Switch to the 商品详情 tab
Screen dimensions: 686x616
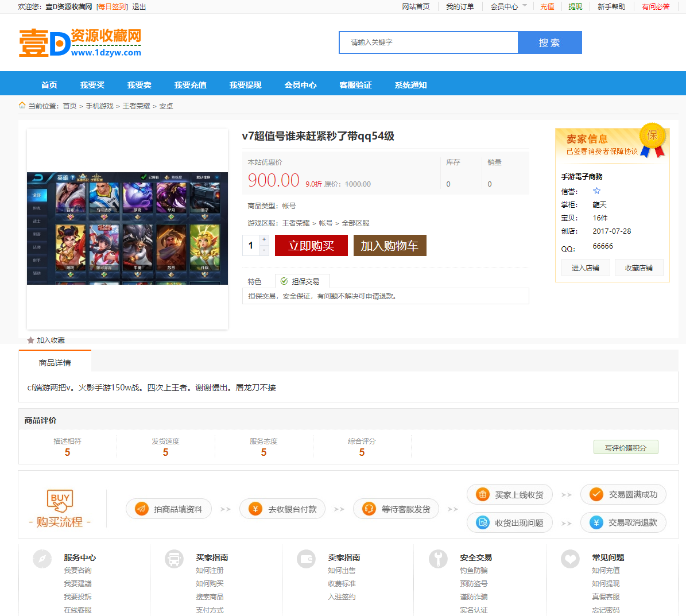55,361
